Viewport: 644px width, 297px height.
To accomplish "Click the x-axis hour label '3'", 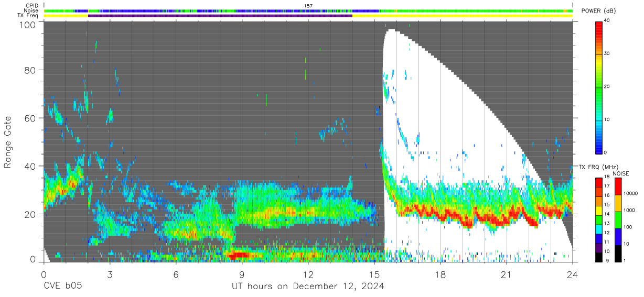I will click(110, 274).
